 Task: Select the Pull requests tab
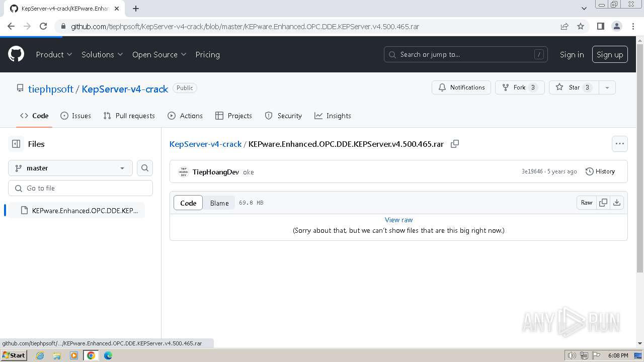point(129,116)
